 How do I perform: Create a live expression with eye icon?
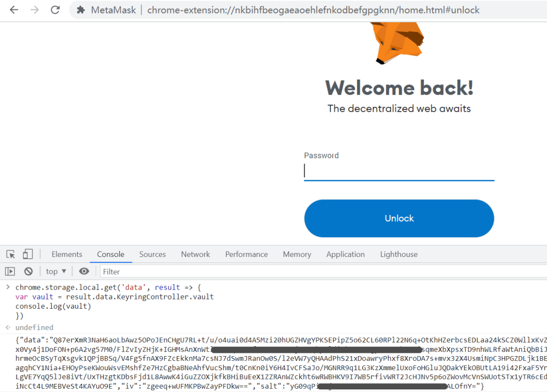tap(84, 271)
